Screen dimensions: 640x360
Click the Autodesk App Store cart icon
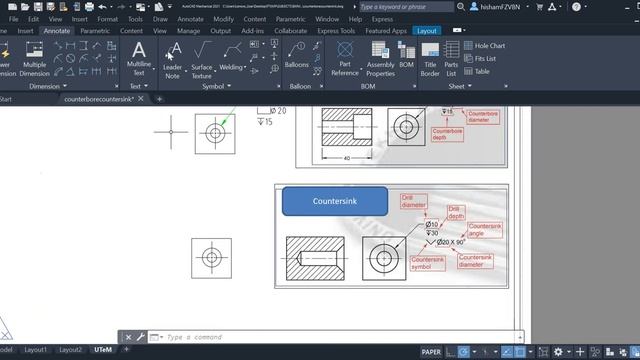point(539,7)
